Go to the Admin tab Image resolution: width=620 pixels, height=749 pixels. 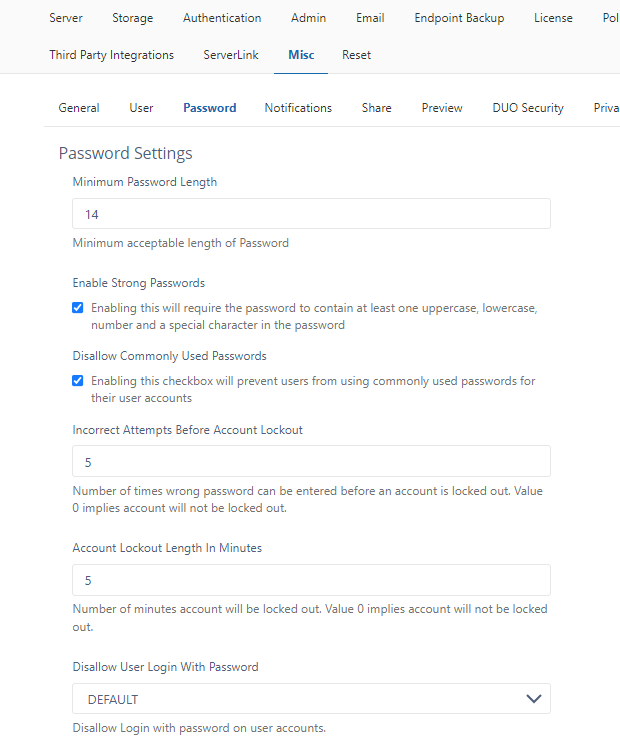(309, 18)
